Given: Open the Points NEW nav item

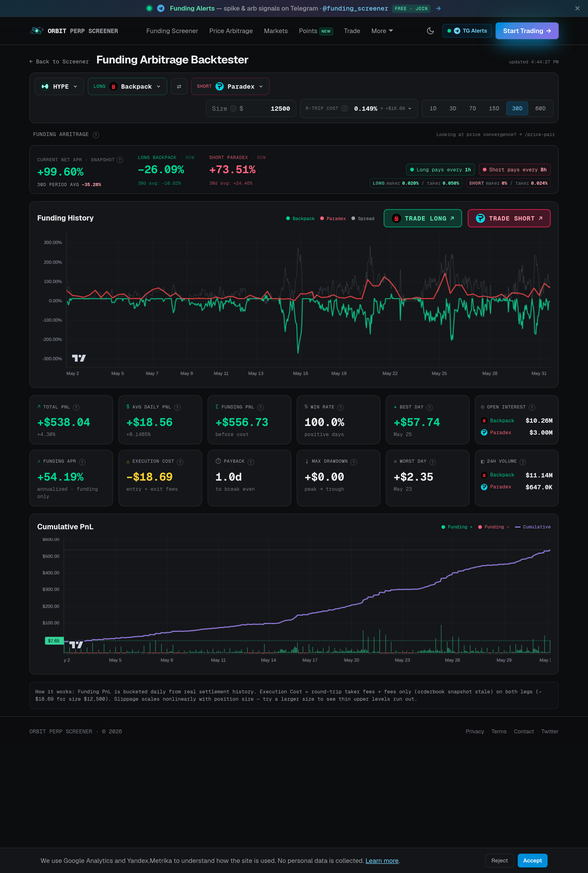Looking at the screenshot, I should coord(316,31).
